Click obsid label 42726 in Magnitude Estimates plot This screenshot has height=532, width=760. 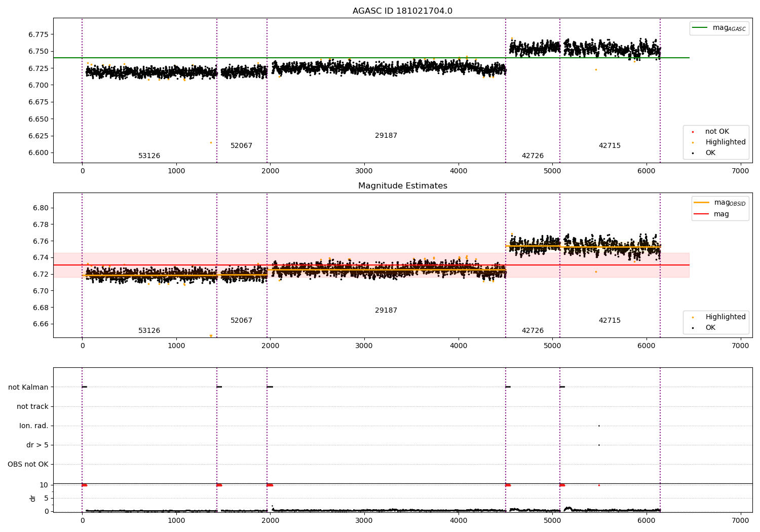(533, 331)
